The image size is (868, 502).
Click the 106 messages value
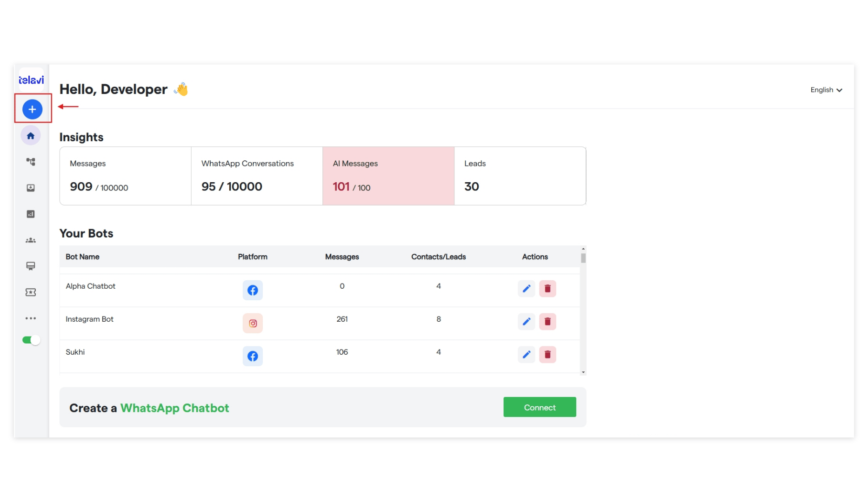tap(342, 352)
